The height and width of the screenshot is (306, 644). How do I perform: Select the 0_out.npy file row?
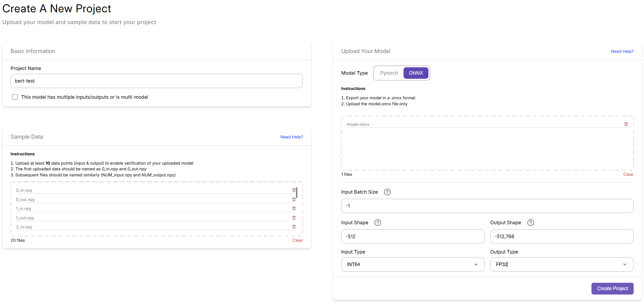(x=156, y=199)
